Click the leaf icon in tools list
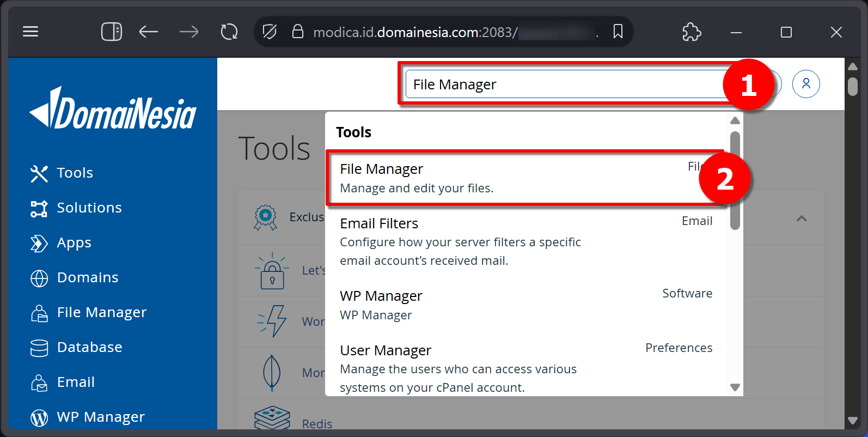The height and width of the screenshot is (437, 868). pyautogui.click(x=272, y=373)
